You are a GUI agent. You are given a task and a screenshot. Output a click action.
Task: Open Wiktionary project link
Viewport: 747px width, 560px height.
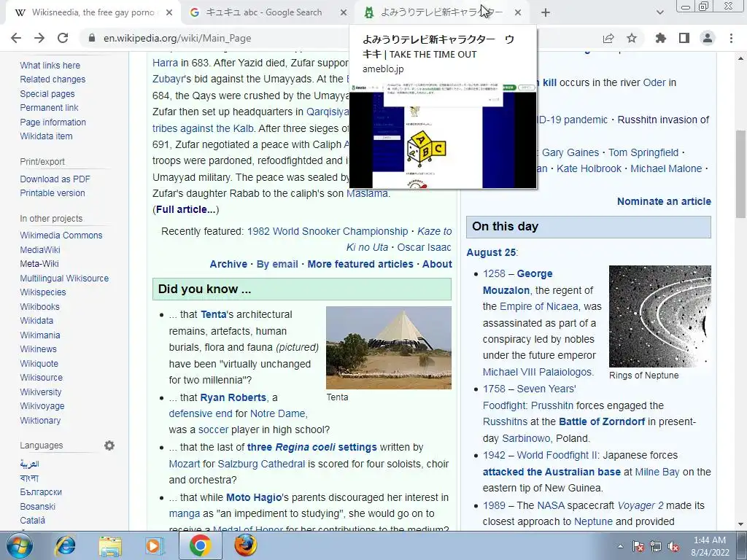tap(40, 421)
